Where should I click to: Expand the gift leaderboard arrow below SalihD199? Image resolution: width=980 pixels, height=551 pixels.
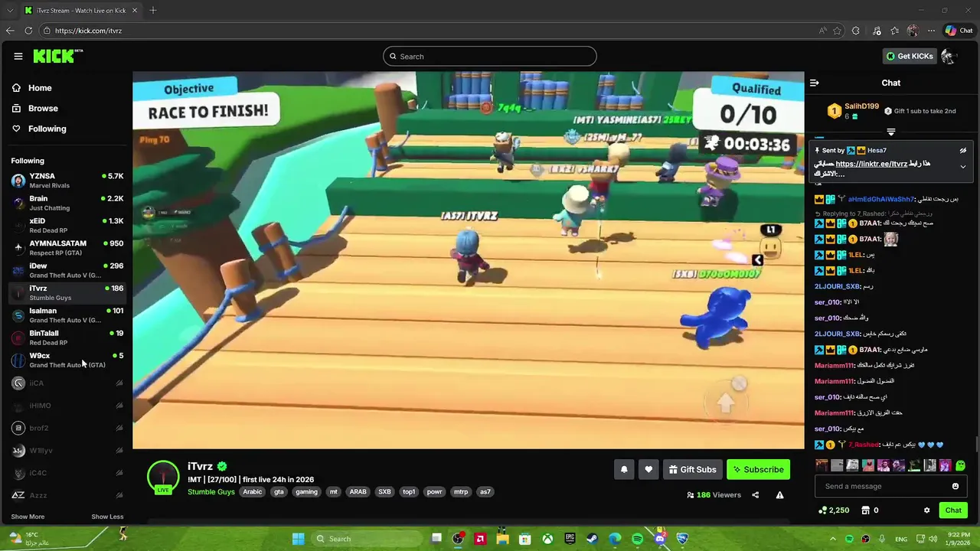[890, 132]
